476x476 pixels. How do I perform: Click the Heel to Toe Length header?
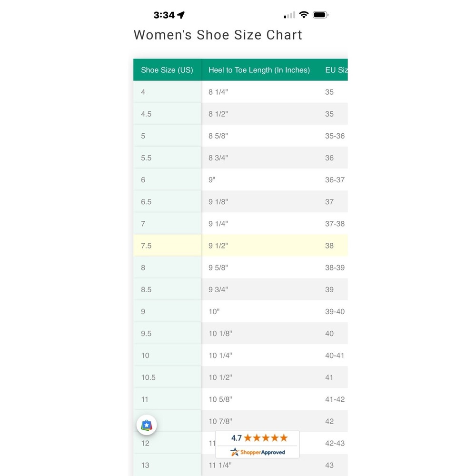click(x=259, y=70)
